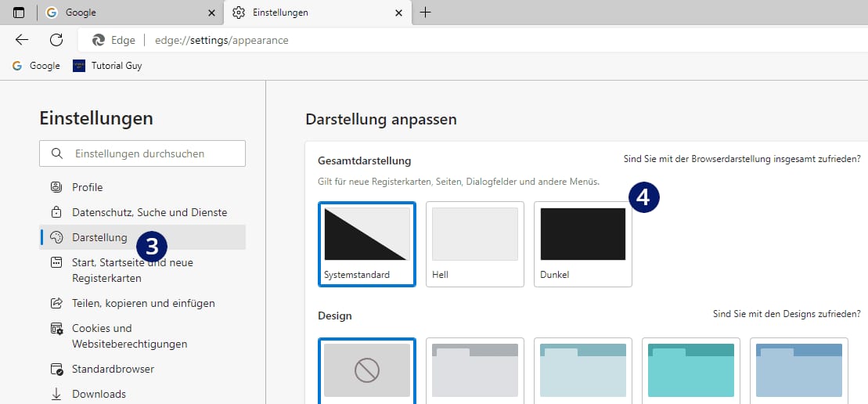
Task: Click the Design section heading
Action: click(335, 316)
